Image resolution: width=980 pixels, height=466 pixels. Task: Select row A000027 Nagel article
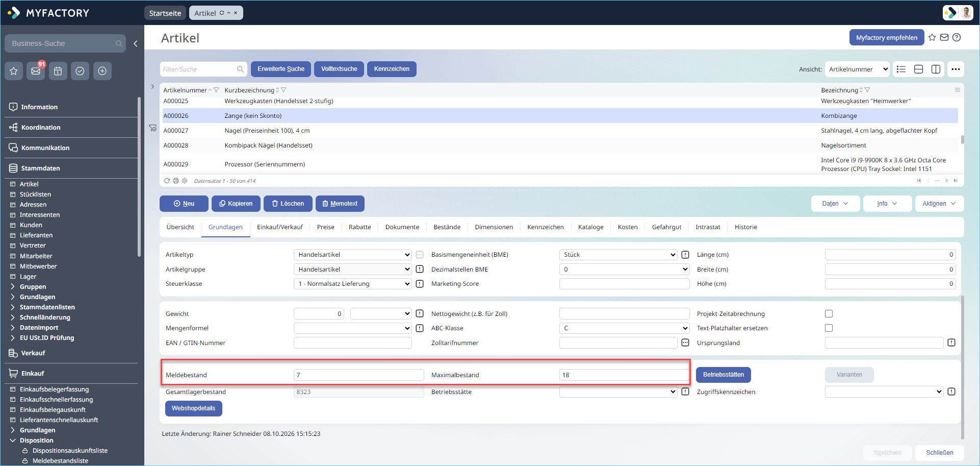pyautogui.click(x=560, y=131)
